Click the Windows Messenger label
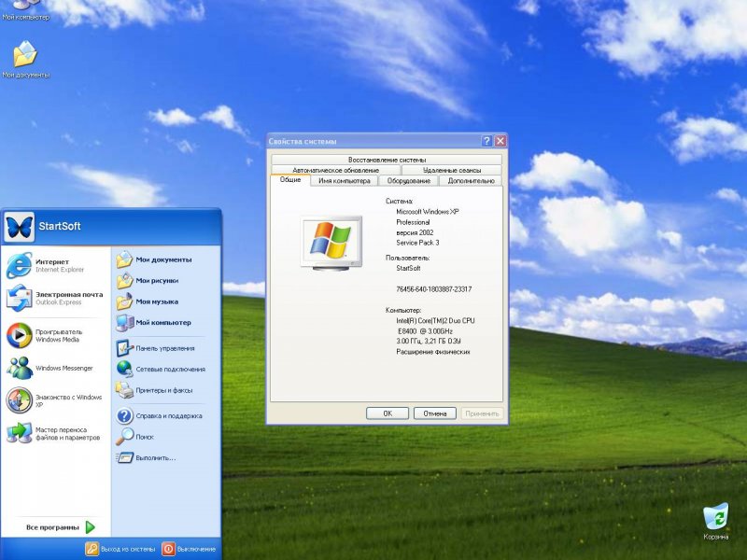This screenshot has width=747, height=560. (x=64, y=368)
